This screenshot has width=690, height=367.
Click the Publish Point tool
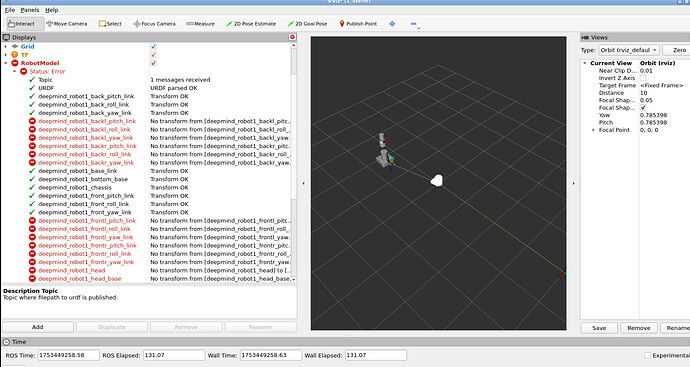click(x=358, y=24)
